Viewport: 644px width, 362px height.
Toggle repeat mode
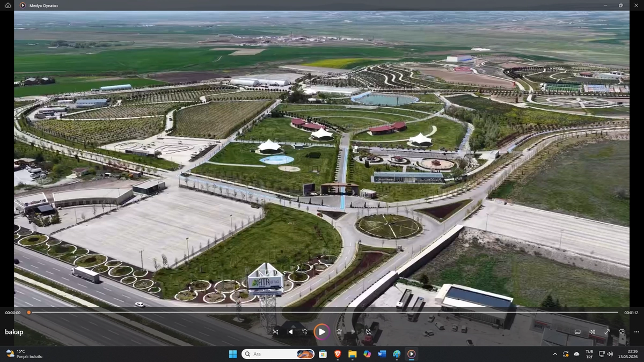(368, 332)
